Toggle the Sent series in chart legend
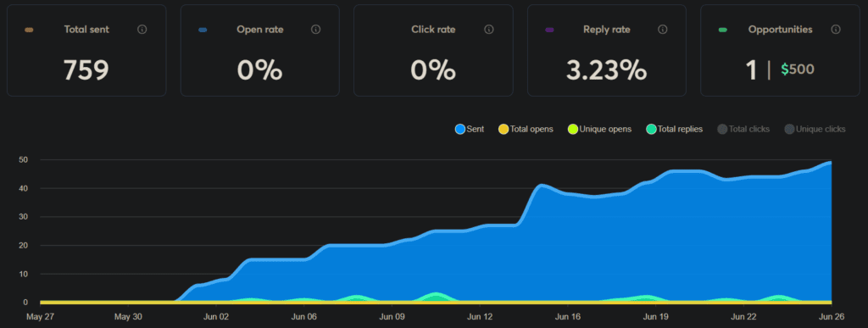Image resolution: width=868 pixels, height=328 pixels. pyautogui.click(x=470, y=130)
